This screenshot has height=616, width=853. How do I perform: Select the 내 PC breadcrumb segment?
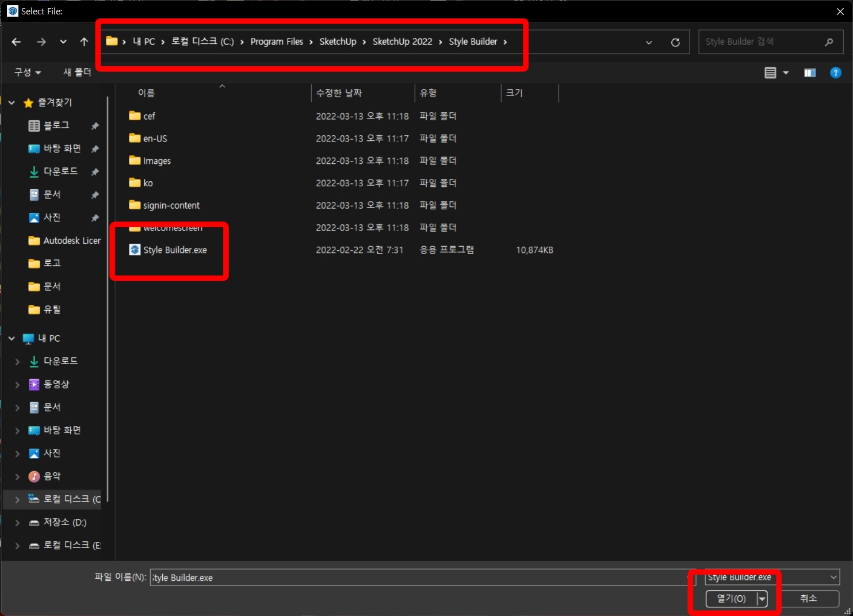pyautogui.click(x=144, y=41)
